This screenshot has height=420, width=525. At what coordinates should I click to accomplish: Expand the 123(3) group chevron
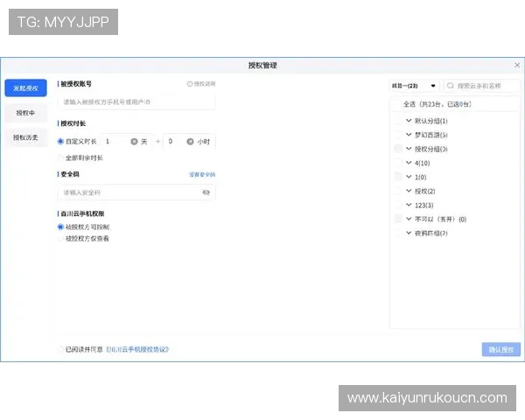point(409,205)
